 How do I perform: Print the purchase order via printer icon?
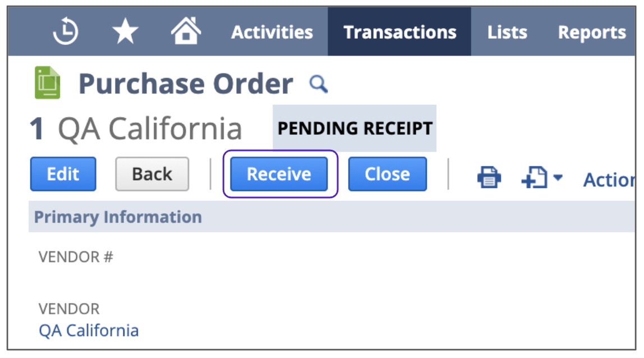tap(489, 179)
